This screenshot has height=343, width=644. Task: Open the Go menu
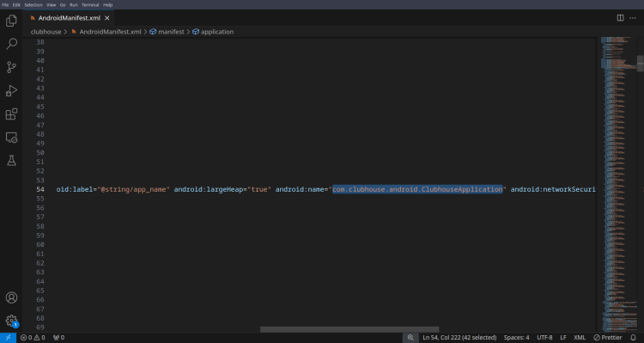63,5
